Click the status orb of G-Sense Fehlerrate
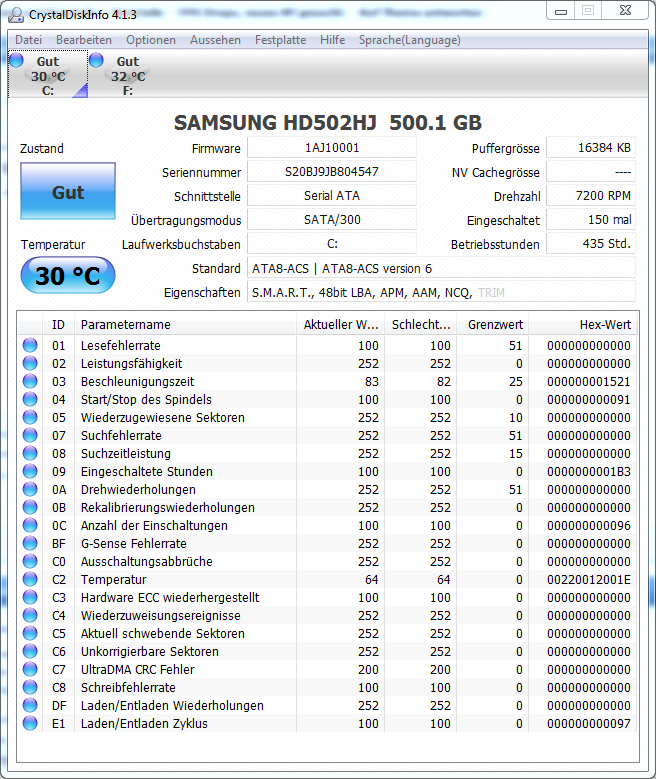Screen dimensions: 656x779 (30, 543)
